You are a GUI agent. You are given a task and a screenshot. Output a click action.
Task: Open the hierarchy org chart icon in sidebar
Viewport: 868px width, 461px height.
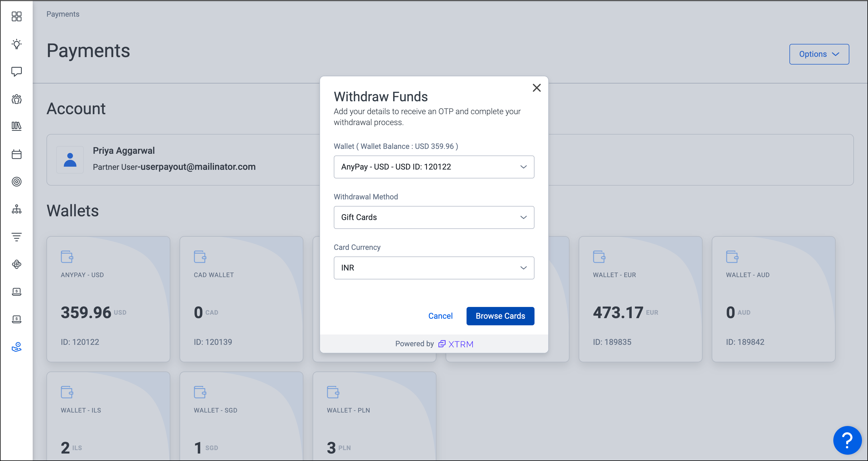(x=17, y=209)
